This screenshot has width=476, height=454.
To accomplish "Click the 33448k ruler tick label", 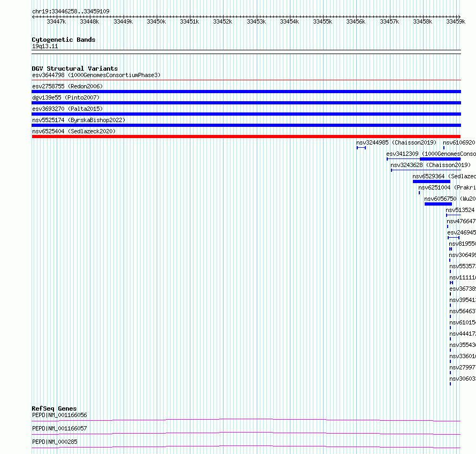I will click(x=89, y=21).
